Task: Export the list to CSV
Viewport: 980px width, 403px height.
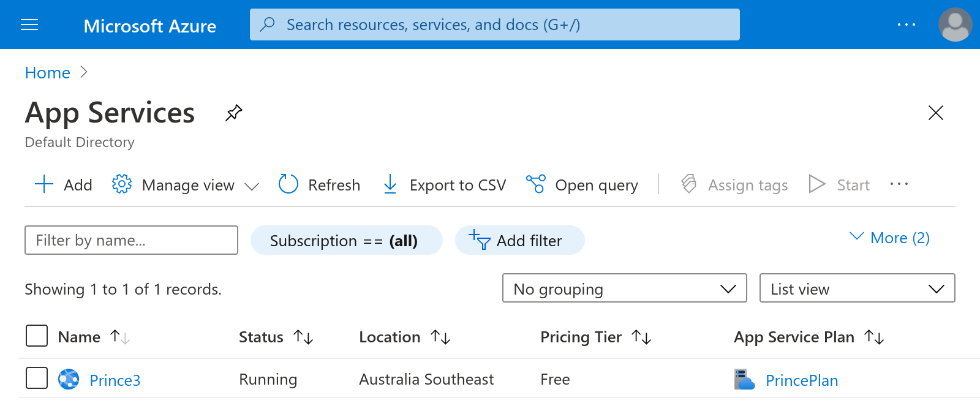Action: (x=444, y=184)
